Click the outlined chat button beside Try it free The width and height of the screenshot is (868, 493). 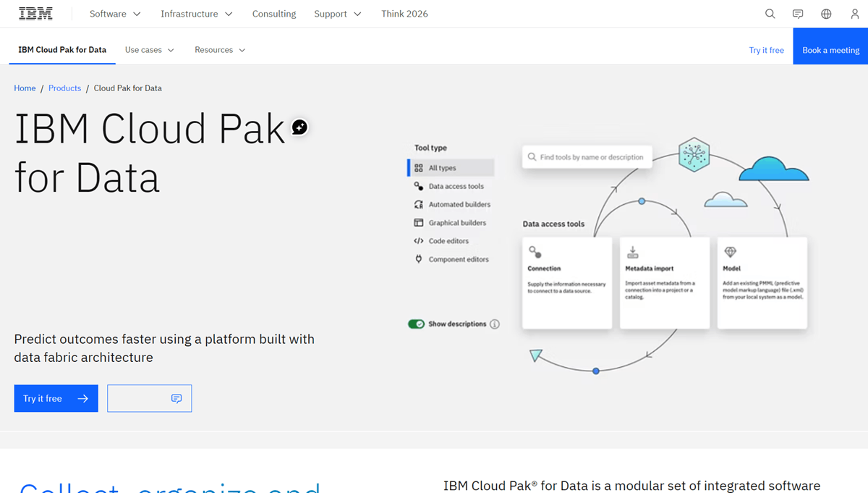[x=150, y=398]
